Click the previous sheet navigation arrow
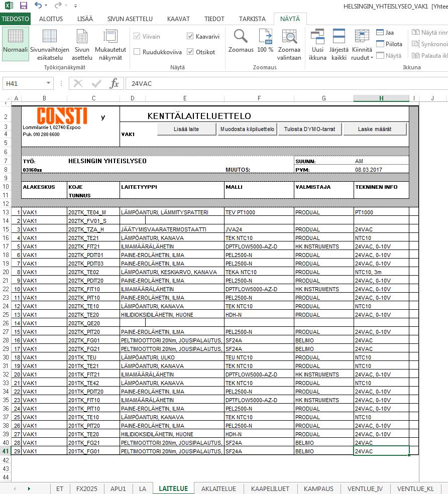This screenshot has height=494, width=448. coord(15,488)
